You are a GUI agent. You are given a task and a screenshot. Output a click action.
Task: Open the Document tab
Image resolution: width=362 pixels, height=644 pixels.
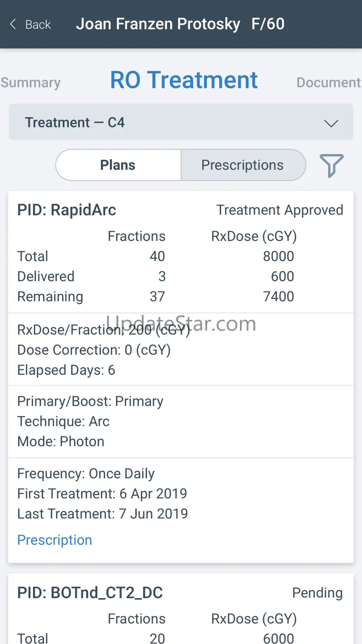pos(328,83)
